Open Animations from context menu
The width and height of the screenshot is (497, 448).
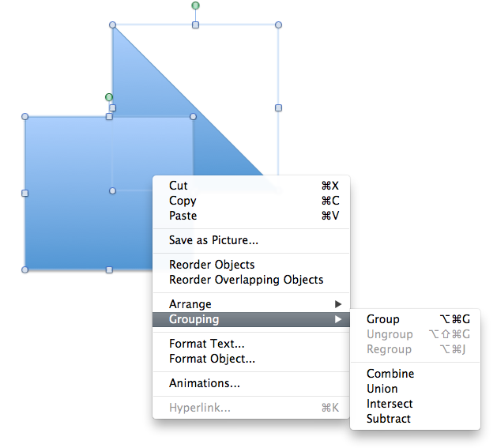[205, 383]
